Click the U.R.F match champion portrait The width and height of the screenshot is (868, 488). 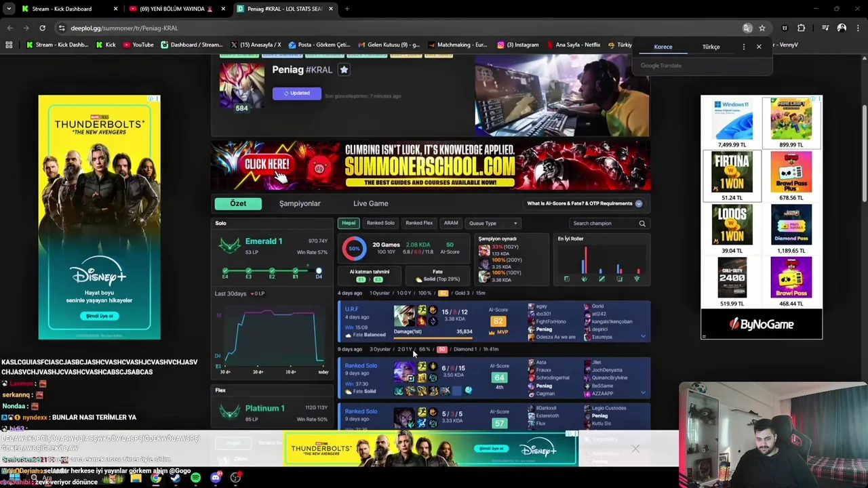[404, 315]
